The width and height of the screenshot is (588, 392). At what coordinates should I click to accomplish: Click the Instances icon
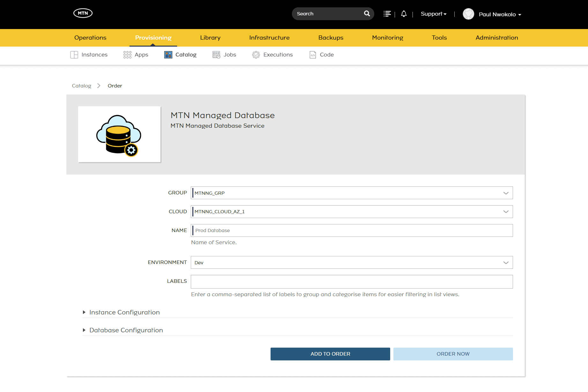[74, 55]
